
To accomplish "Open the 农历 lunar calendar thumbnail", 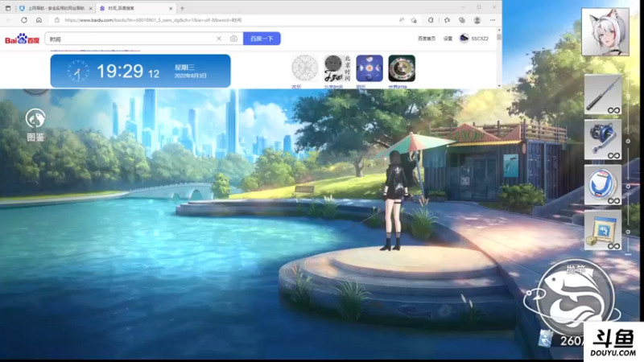I will click(x=305, y=68).
